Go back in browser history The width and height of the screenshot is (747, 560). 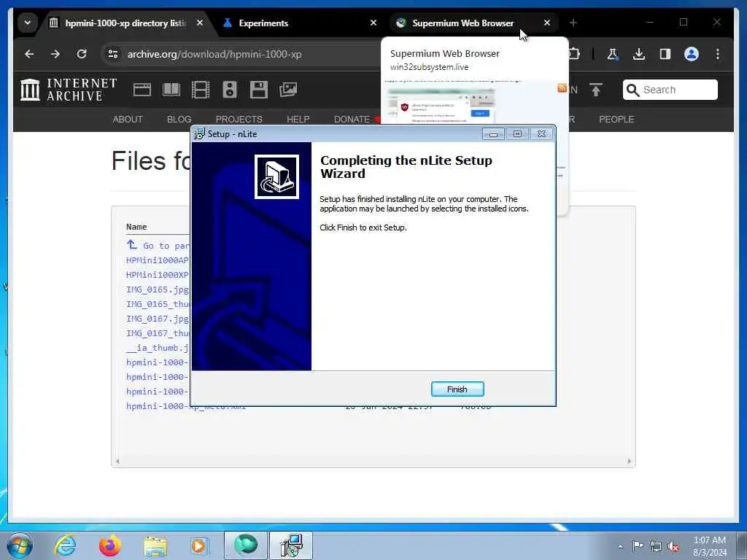pyautogui.click(x=29, y=54)
